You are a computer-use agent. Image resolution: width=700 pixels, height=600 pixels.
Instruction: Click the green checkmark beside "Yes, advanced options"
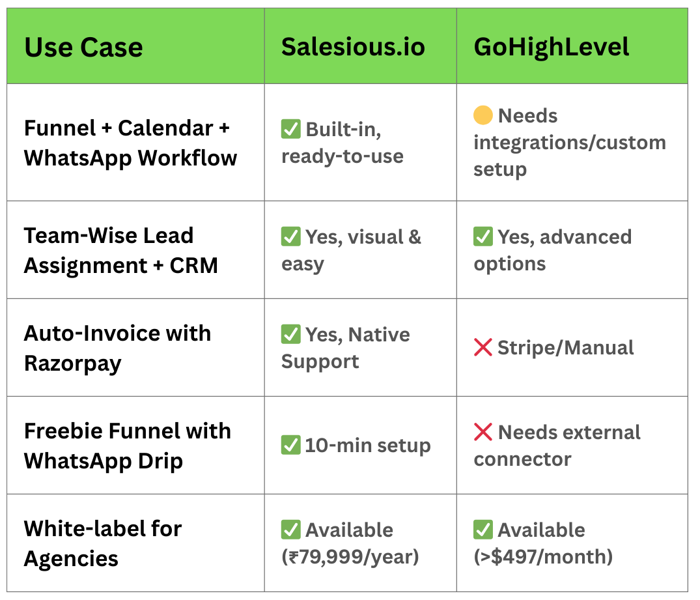[x=483, y=236]
